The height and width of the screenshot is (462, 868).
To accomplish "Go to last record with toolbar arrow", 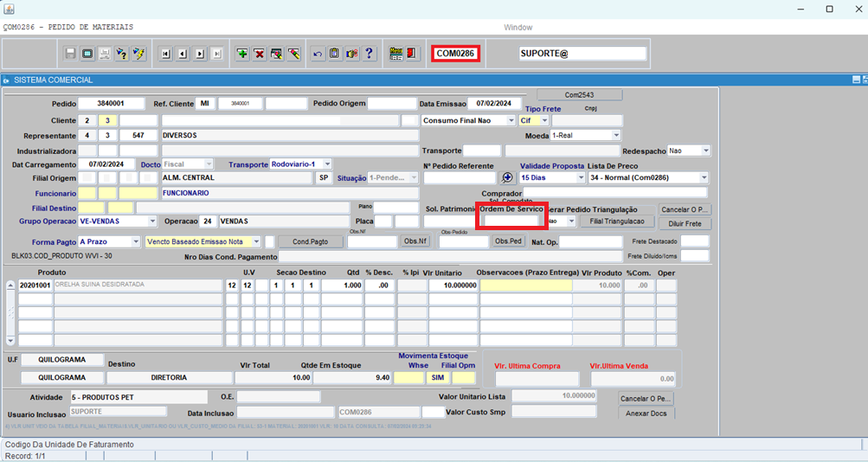I will [x=217, y=54].
